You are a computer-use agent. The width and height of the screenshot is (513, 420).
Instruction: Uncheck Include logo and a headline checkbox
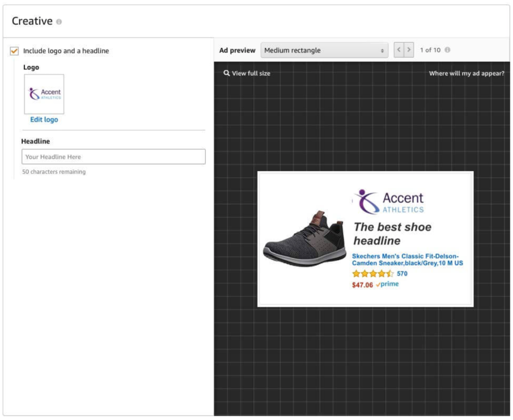point(14,51)
